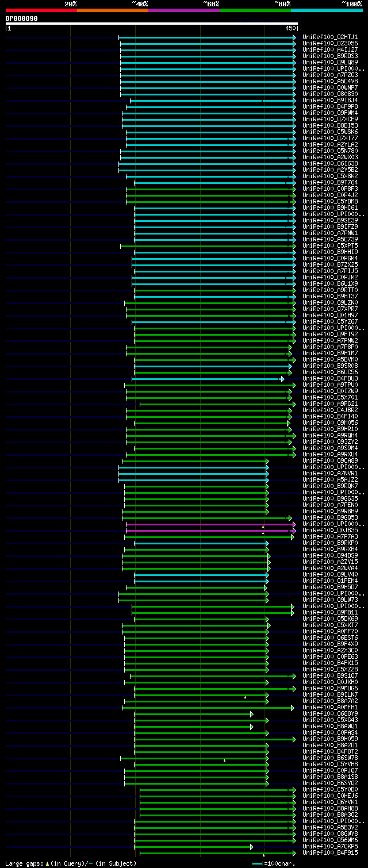
Task: Open hit label UniRef100_A4IJ27
Action: (330, 50)
